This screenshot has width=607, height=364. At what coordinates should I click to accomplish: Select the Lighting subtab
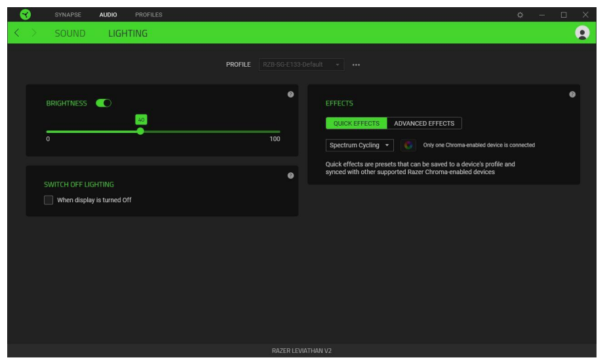[128, 33]
